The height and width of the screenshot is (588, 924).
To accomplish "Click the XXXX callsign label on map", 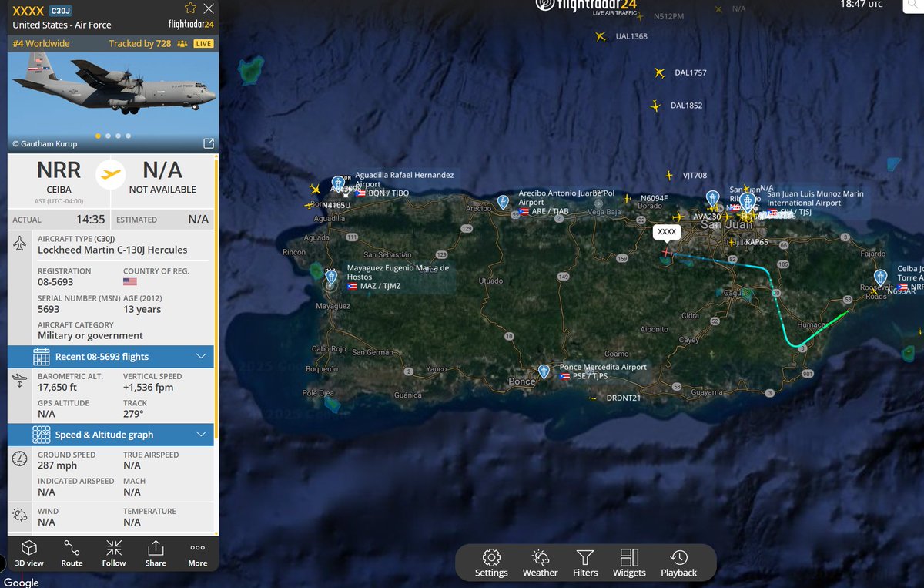I will point(667,231).
